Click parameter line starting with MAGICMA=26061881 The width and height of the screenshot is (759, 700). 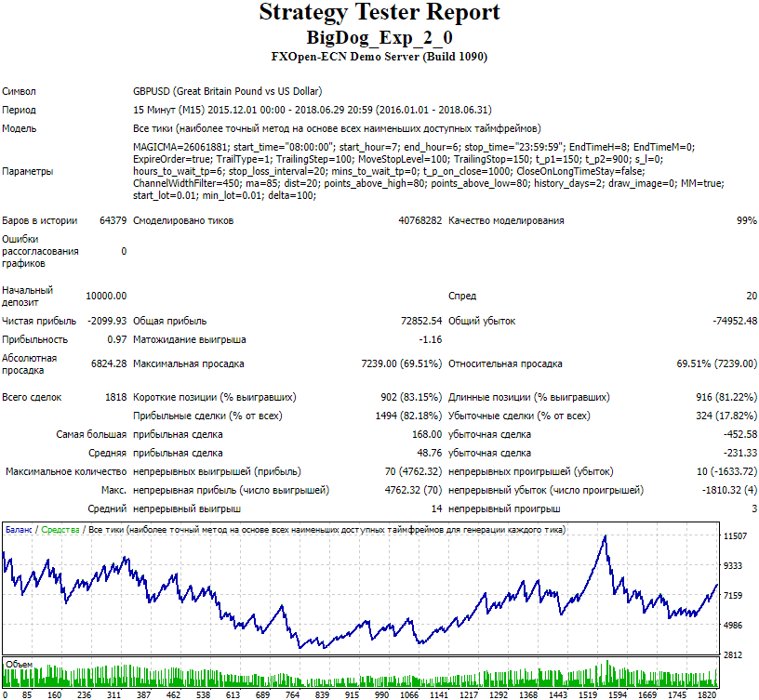click(x=414, y=147)
